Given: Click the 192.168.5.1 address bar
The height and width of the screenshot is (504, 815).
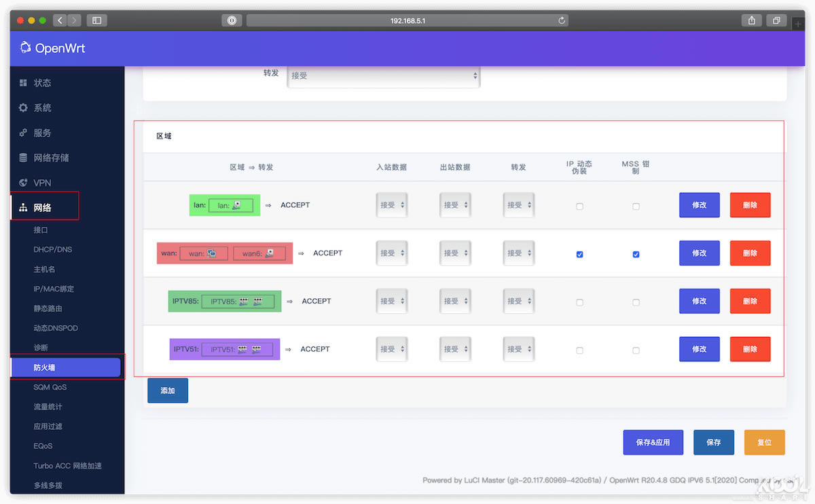Looking at the screenshot, I should click(407, 20).
